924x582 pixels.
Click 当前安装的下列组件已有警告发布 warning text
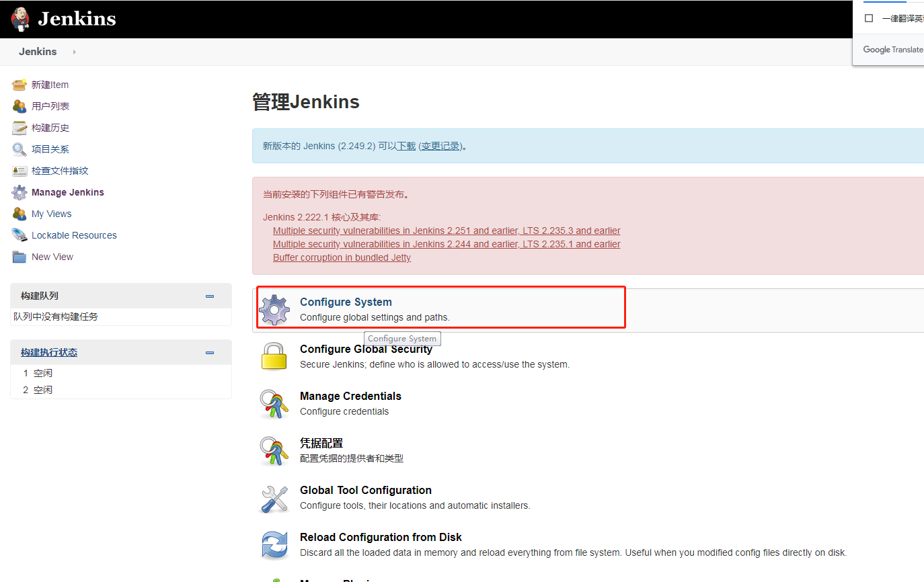tap(336, 194)
